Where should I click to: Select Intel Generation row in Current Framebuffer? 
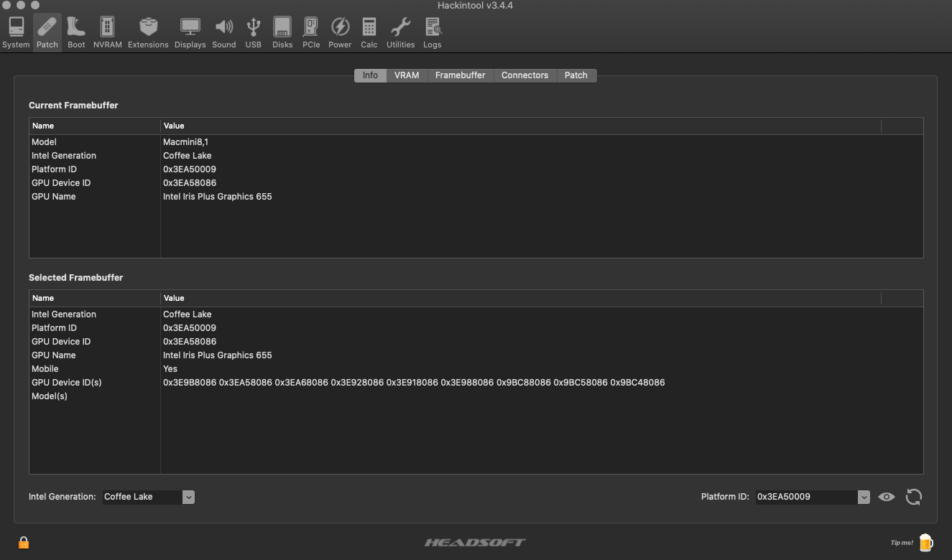[476, 156]
